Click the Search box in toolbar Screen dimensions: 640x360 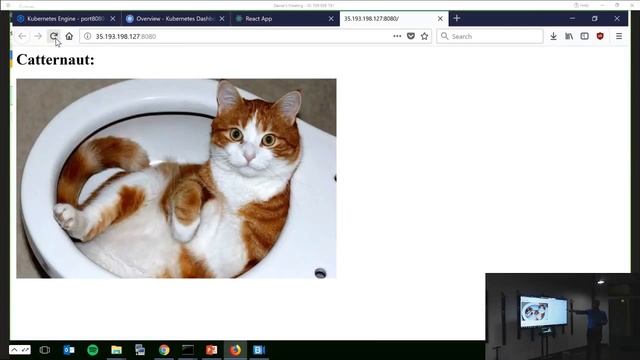490,36
